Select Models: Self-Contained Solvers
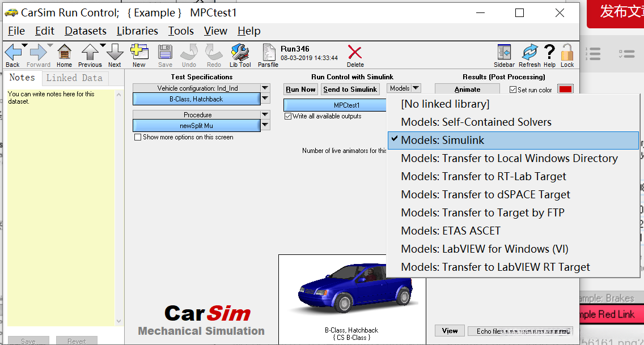This screenshot has height=345, width=644. [514, 122]
